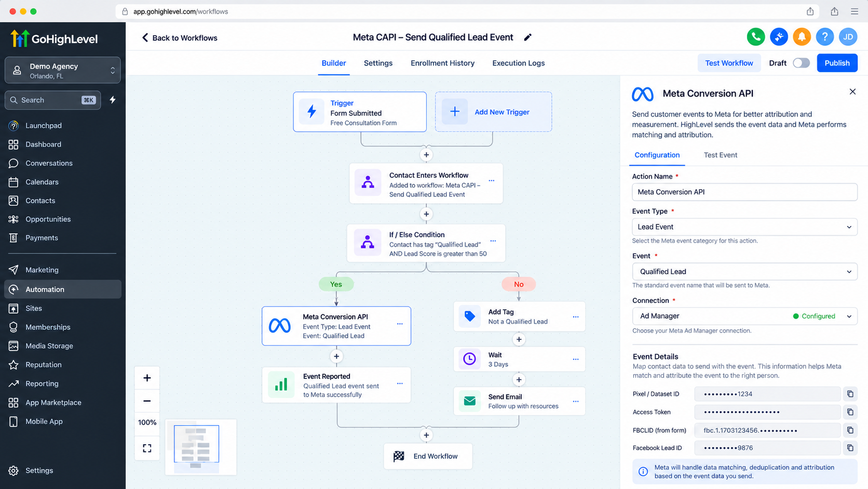Edit workflow name with pencil icon
The width and height of the screenshot is (868, 489).
tap(527, 37)
